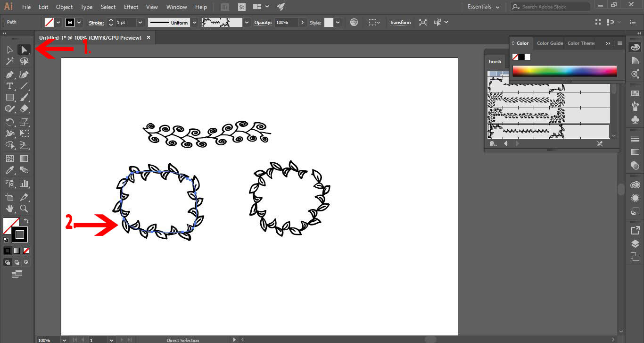Select the Hand tool
Screen dimensions: 644x343
[9, 209]
